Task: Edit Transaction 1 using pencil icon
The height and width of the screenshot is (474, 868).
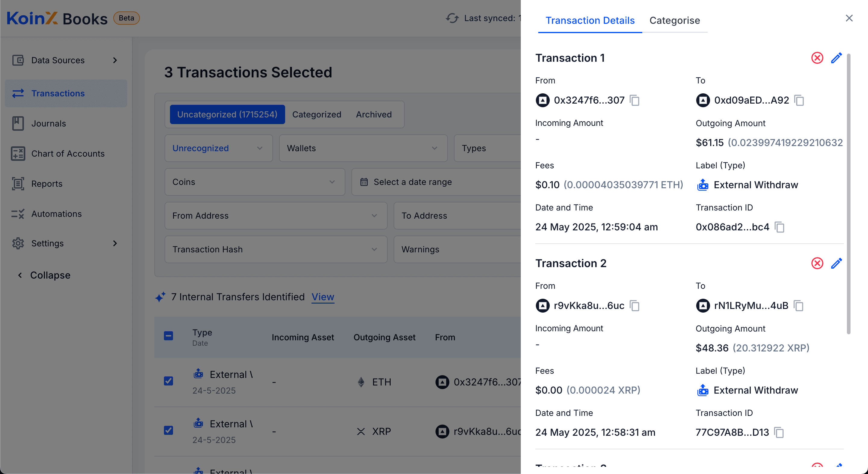Action: click(x=836, y=58)
